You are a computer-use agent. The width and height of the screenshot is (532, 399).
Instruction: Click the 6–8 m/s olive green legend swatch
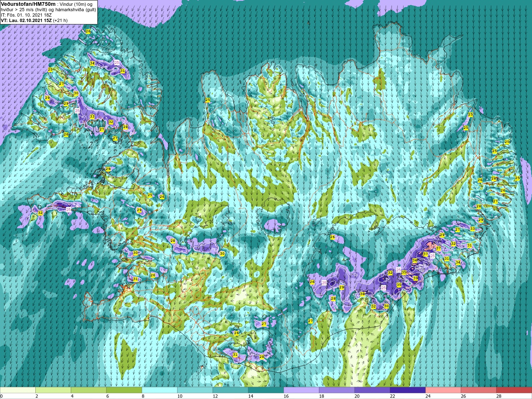[x=124, y=390]
